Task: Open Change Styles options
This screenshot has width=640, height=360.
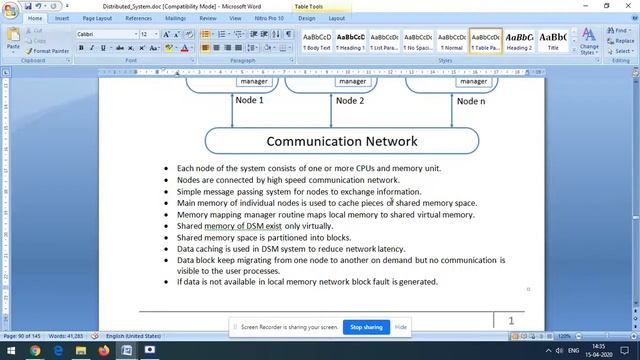Action: click(x=589, y=41)
